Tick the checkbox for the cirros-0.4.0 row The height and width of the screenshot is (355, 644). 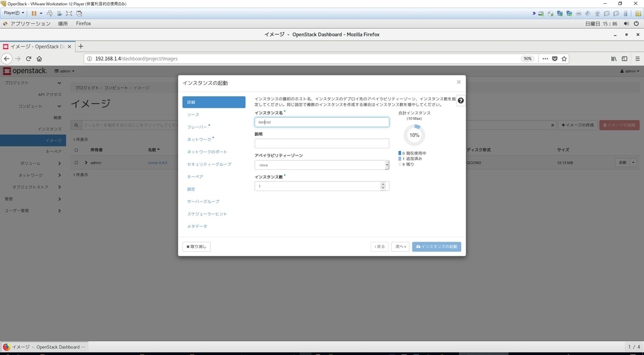tap(76, 162)
